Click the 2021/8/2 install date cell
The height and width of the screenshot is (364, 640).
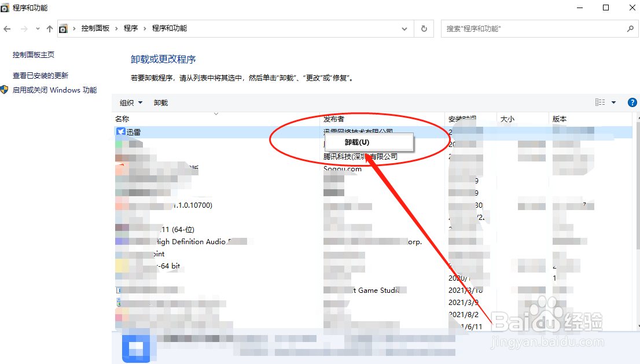[x=464, y=315]
